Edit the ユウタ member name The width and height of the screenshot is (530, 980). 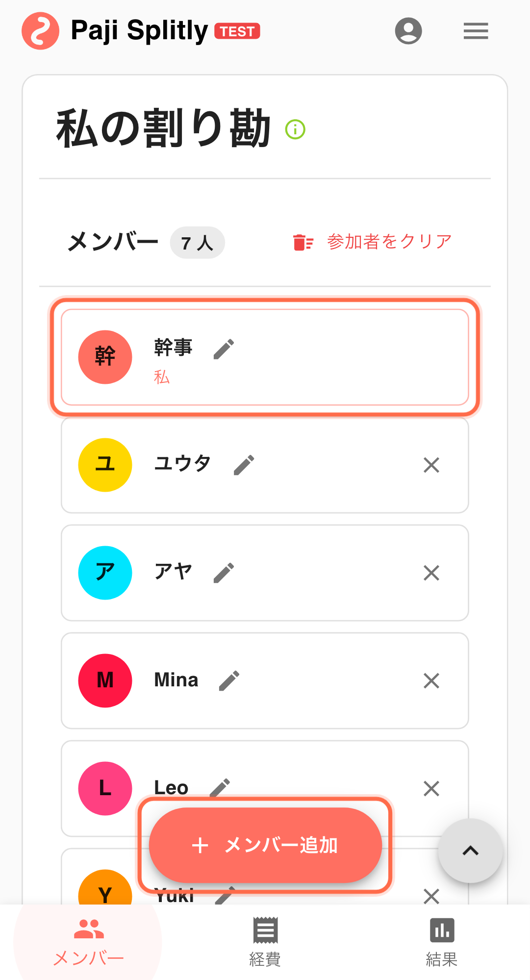click(x=244, y=465)
